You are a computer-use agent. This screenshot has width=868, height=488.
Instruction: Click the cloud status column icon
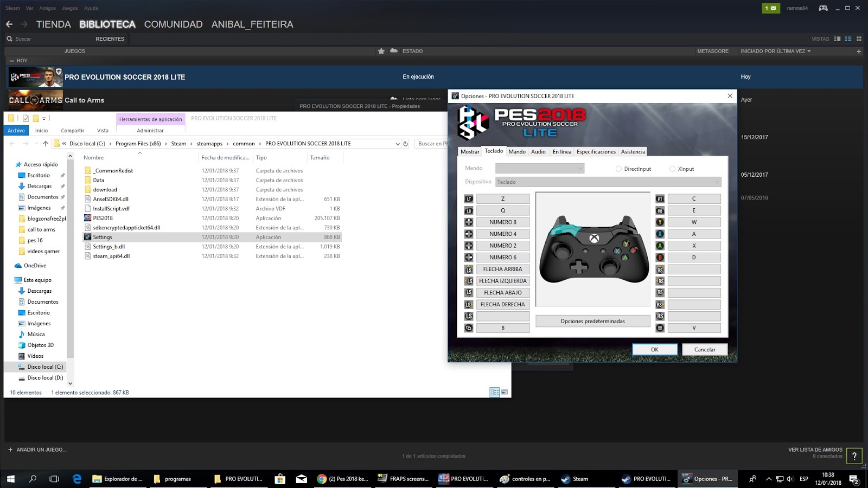[x=394, y=51]
